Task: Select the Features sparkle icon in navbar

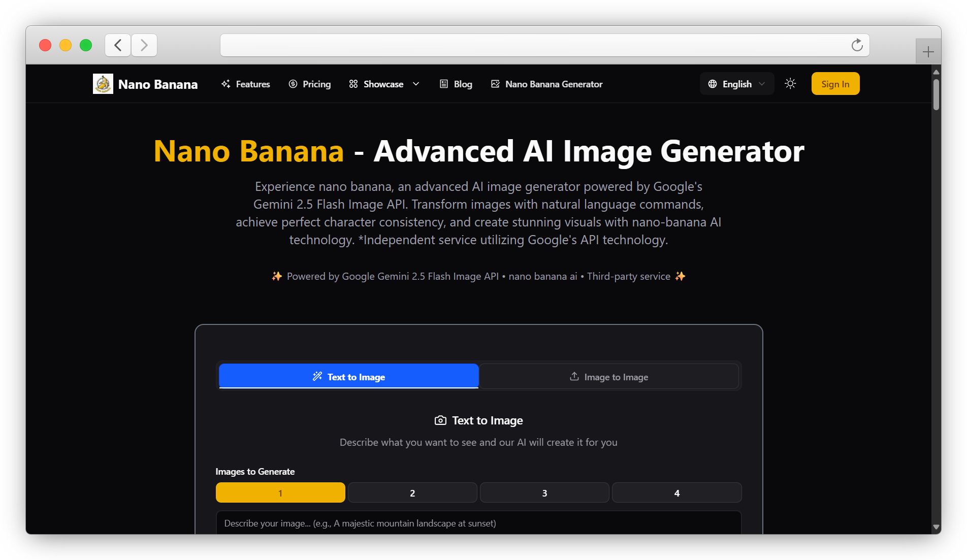Action: point(225,84)
